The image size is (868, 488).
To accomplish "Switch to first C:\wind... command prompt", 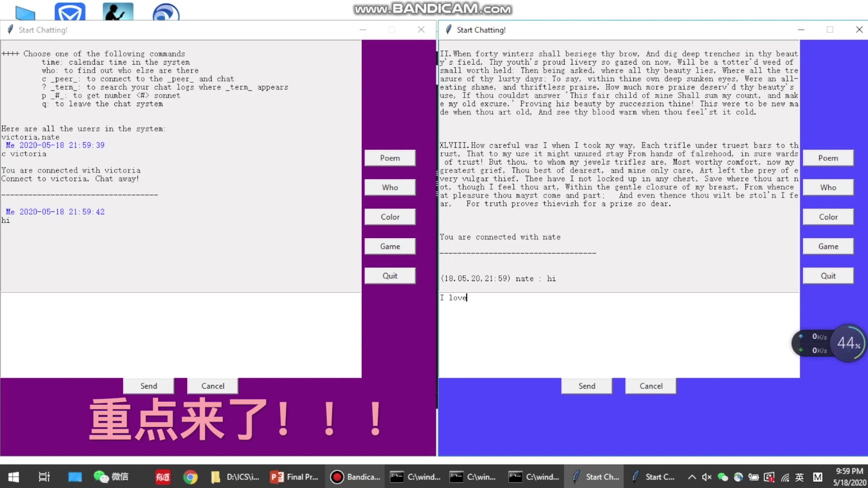I will (x=415, y=477).
